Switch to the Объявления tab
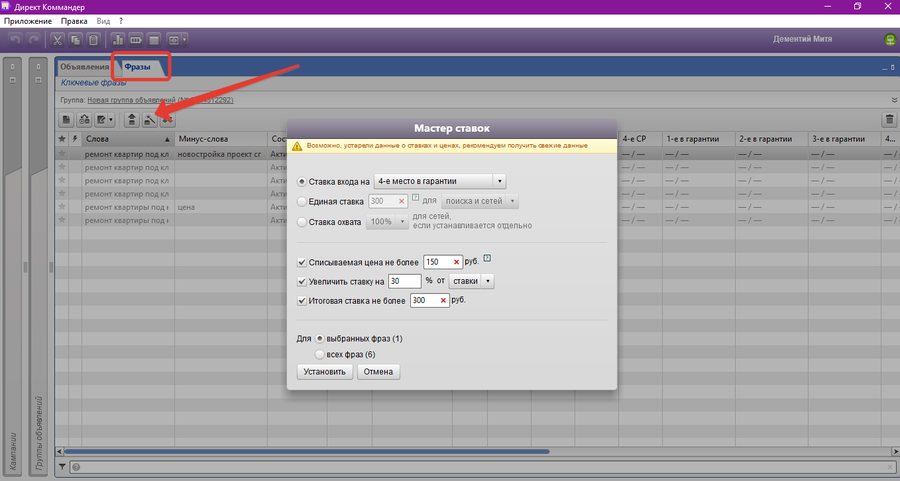 tap(85, 67)
